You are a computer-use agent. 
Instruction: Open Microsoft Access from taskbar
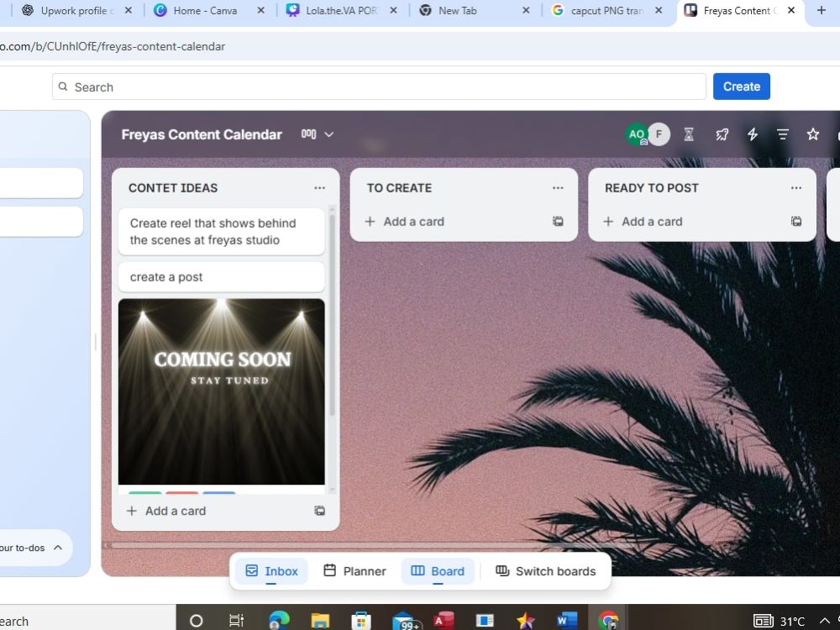444,621
